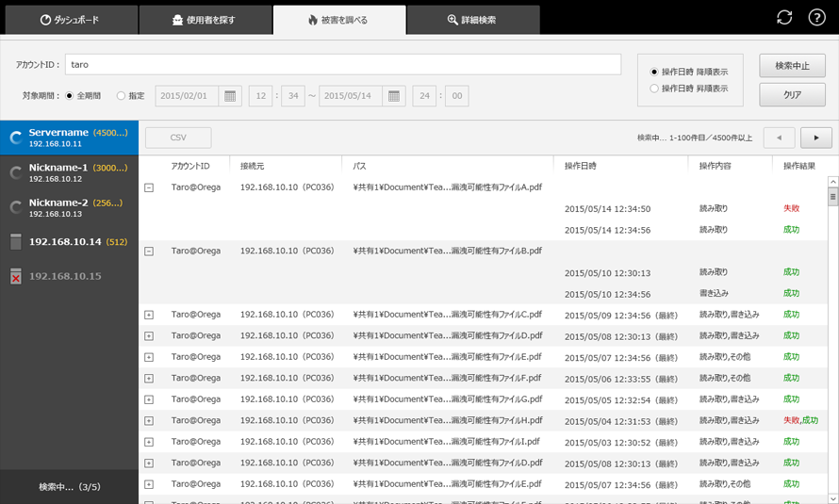Image resolution: width=839 pixels, height=504 pixels.
Task: Click the クリア button
Action: tap(792, 95)
